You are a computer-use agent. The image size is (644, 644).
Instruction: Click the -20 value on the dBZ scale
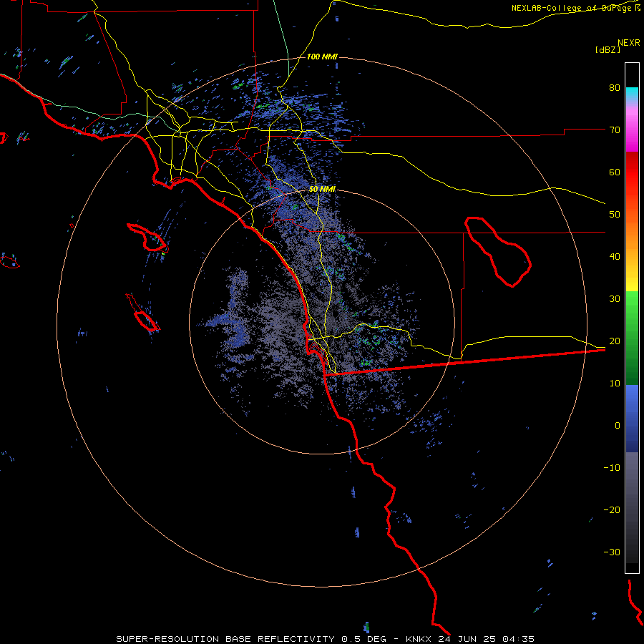(612, 510)
